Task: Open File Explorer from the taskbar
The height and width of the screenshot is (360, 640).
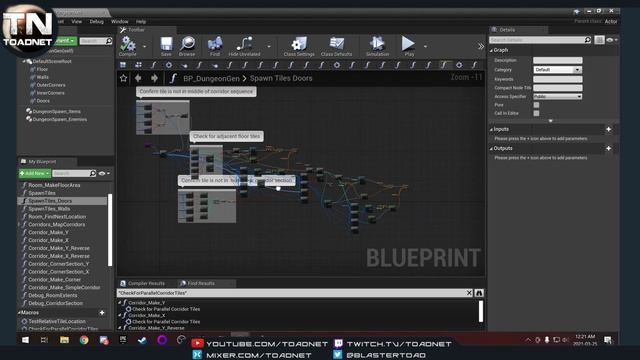Action: (x=64, y=340)
